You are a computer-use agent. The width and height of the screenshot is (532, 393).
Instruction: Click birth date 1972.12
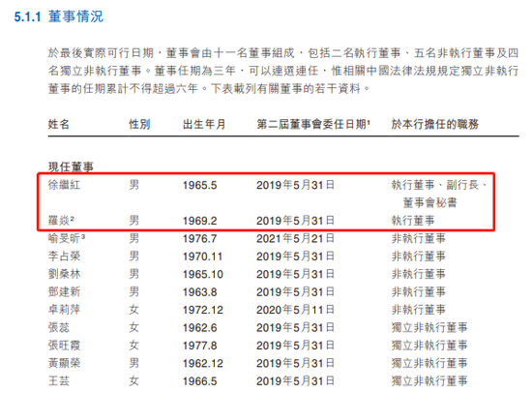pos(203,310)
